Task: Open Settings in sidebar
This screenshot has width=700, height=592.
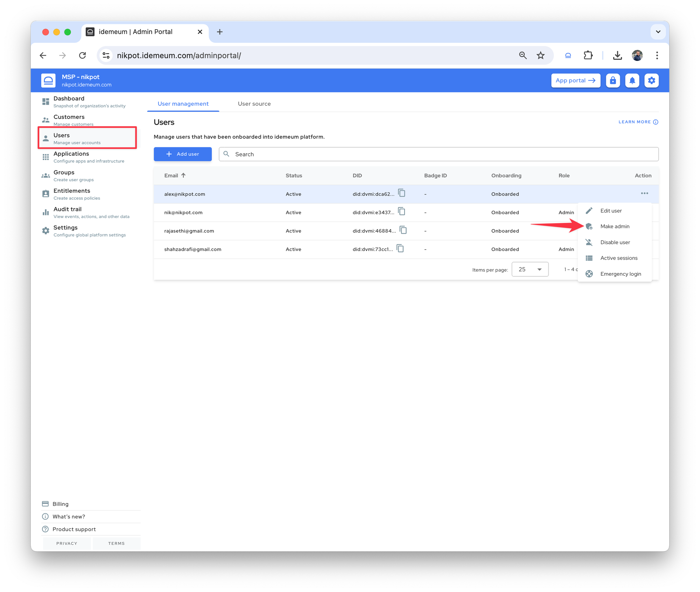Action: coord(87,231)
